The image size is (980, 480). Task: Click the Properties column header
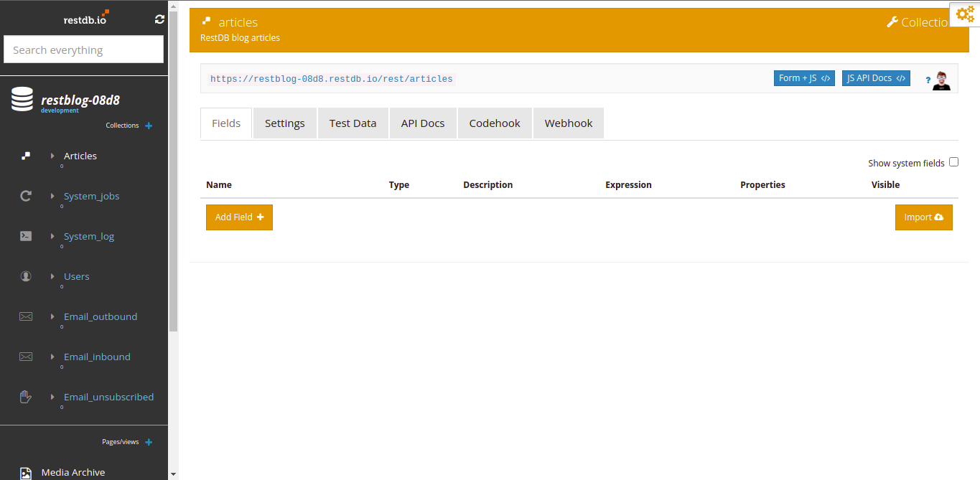[x=762, y=184]
